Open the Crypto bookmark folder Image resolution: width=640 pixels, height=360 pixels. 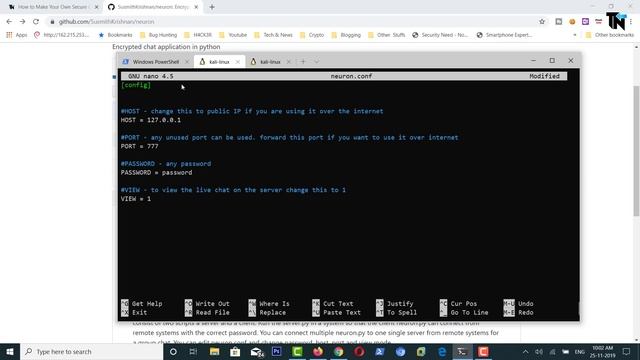312,35
